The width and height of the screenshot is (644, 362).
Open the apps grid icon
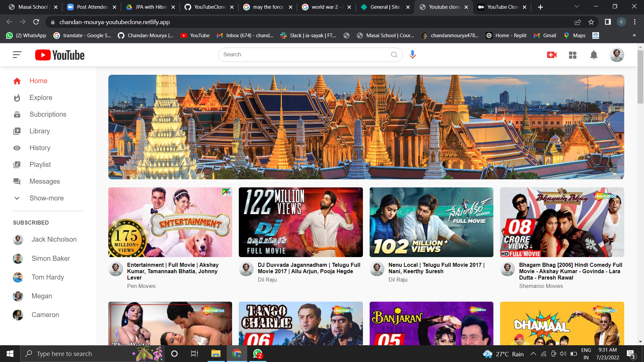(573, 55)
